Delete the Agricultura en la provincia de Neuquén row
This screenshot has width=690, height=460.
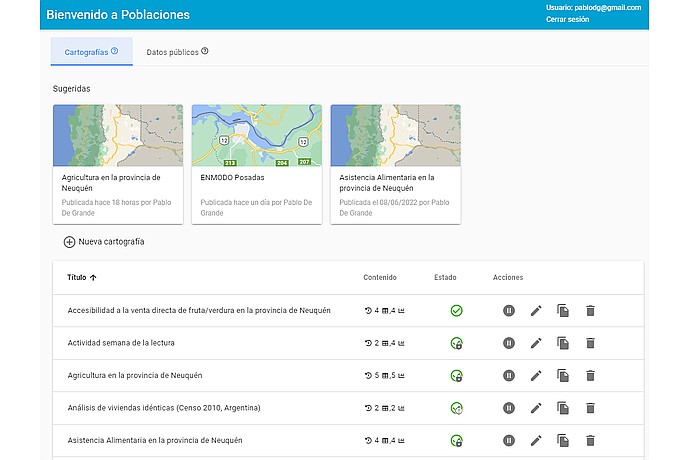[591, 375]
